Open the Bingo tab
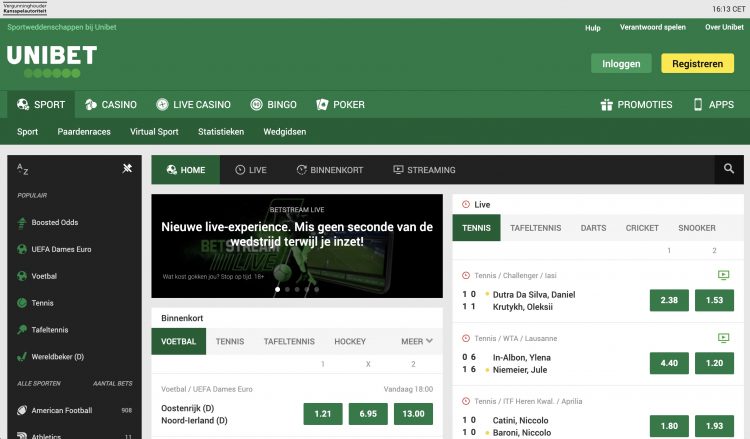 click(274, 104)
